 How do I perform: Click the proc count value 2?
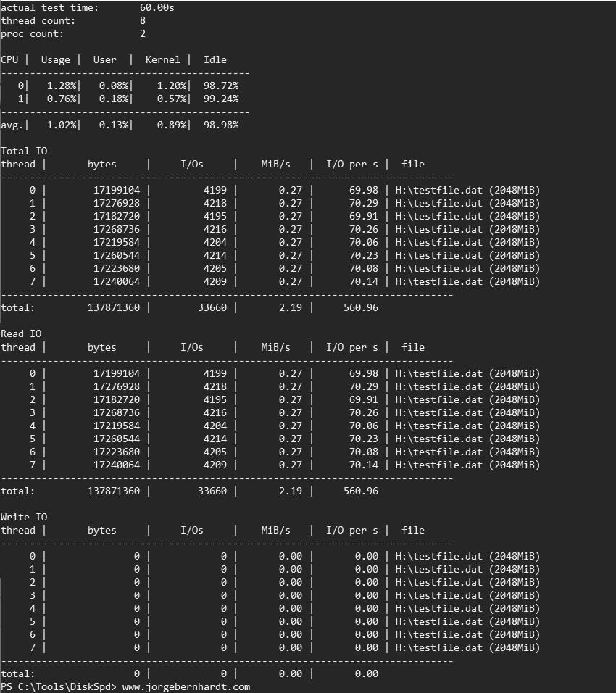(x=142, y=33)
